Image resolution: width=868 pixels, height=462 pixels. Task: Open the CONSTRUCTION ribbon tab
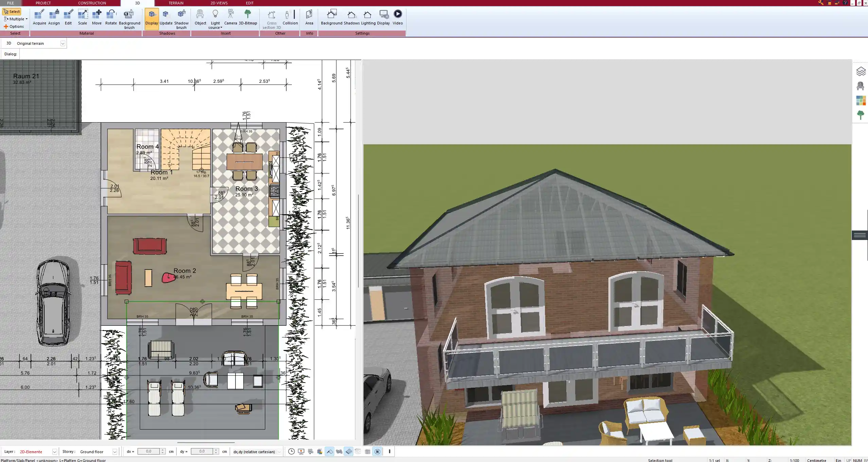(x=92, y=3)
